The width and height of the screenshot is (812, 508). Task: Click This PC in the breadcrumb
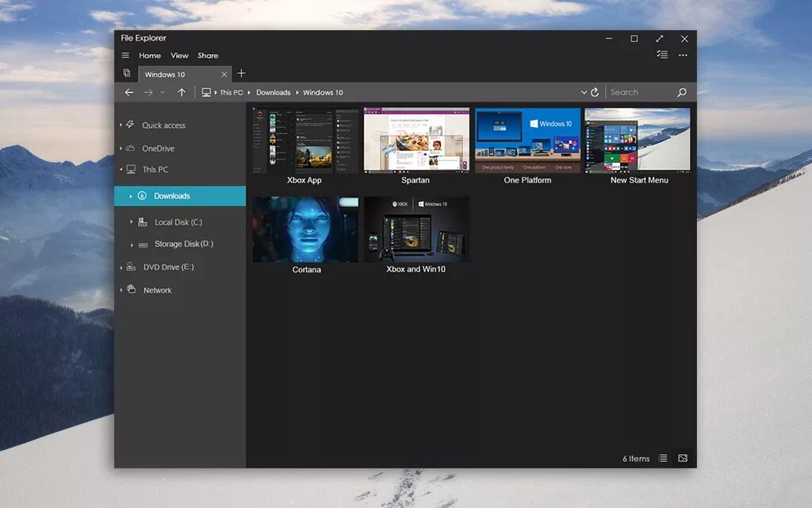coord(232,92)
